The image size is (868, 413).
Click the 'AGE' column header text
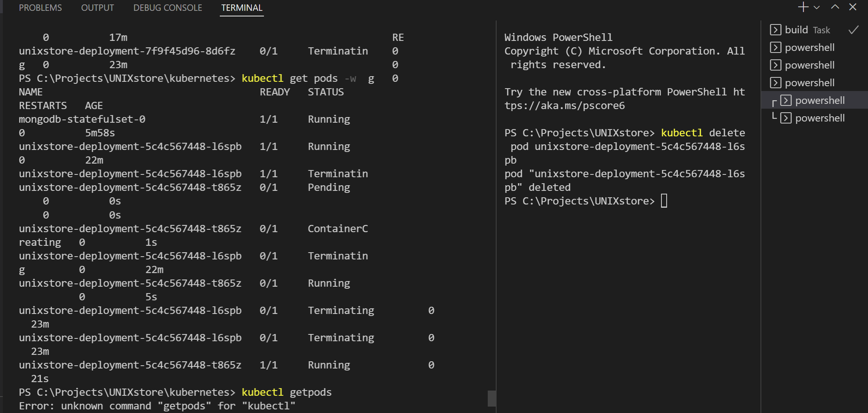click(94, 106)
